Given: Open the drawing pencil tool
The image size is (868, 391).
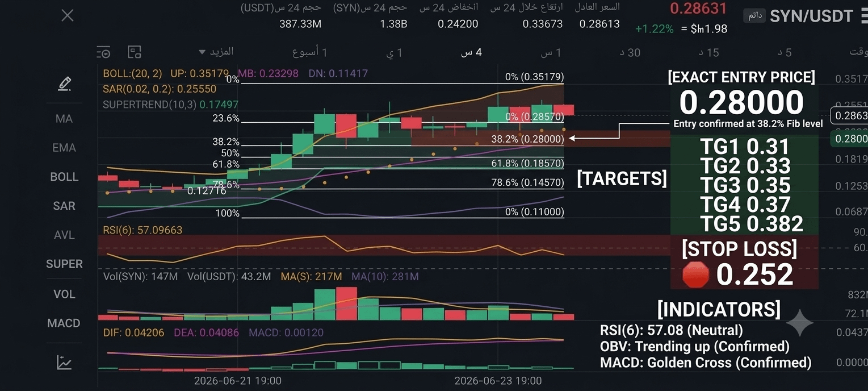Looking at the screenshot, I should tap(65, 84).
